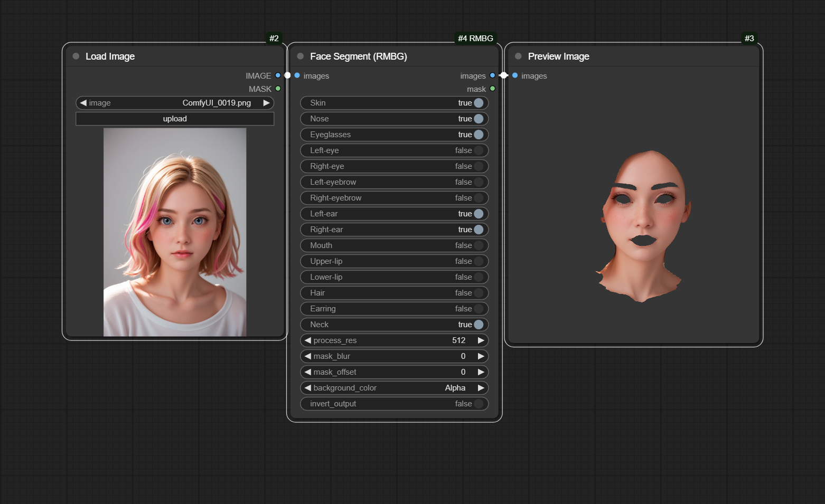Click the Face Segment mask output socket
The image size is (825, 504).
pos(492,89)
